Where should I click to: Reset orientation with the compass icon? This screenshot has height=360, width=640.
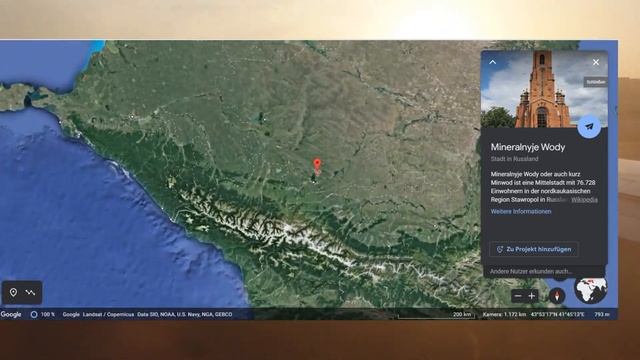[x=557, y=296]
